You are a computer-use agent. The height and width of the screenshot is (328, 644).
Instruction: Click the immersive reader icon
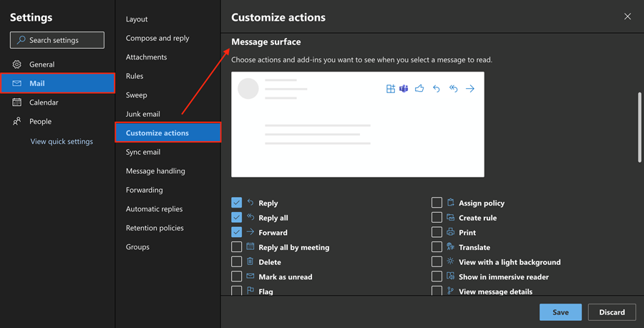point(451,276)
